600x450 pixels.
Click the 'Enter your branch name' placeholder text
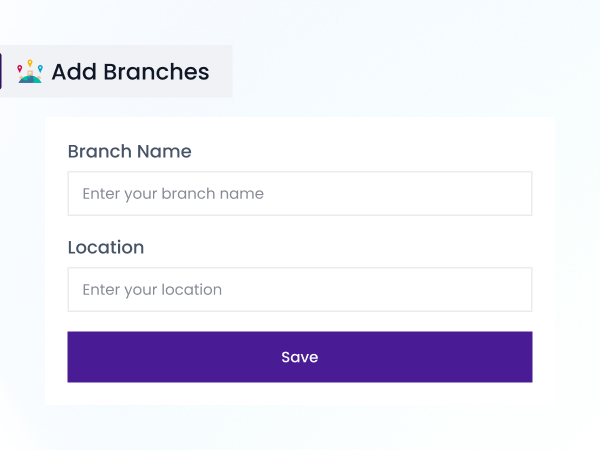coord(173,194)
